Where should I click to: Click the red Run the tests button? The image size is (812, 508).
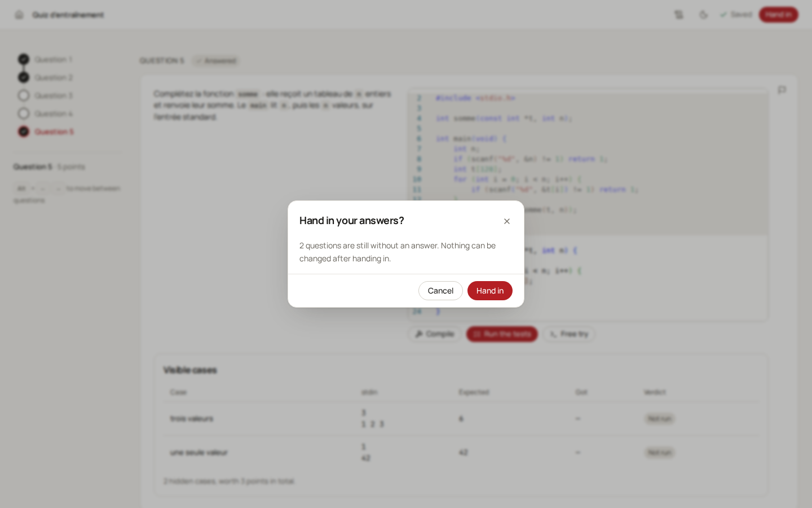pyautogui.click(x=502, y=334)
